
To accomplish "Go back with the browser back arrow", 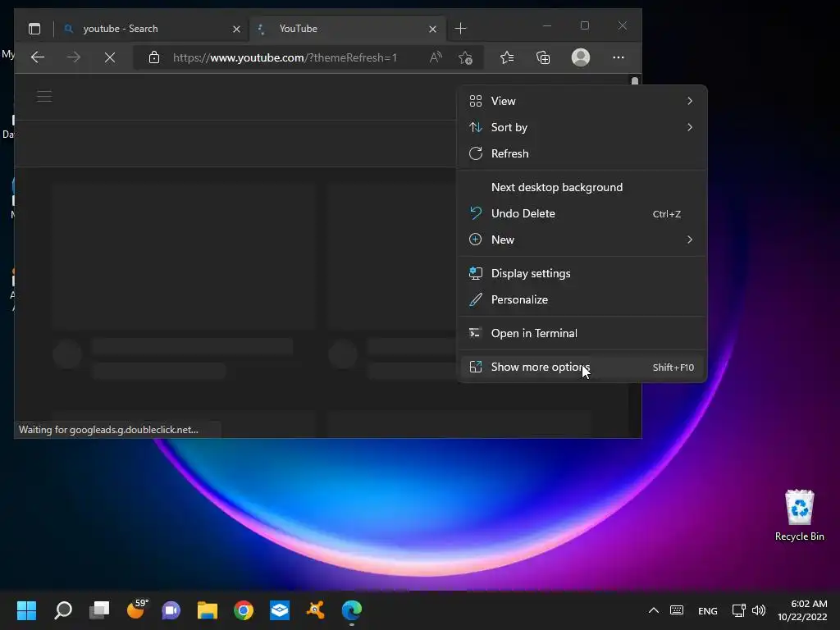I will tap(38, 57).
